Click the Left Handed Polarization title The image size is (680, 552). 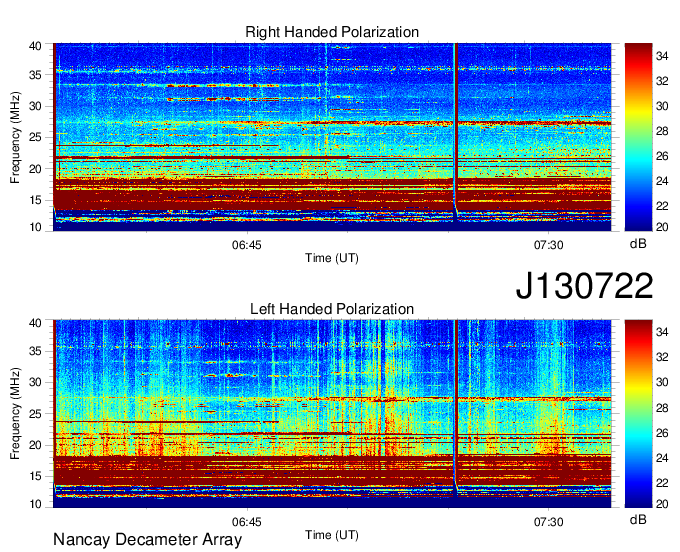(332, 309)
